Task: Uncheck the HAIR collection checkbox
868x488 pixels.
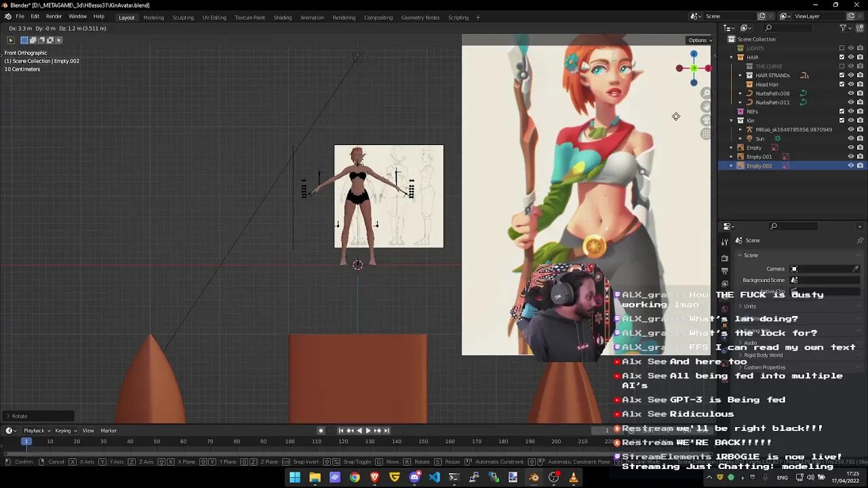Action: click(x=842, y=57)
